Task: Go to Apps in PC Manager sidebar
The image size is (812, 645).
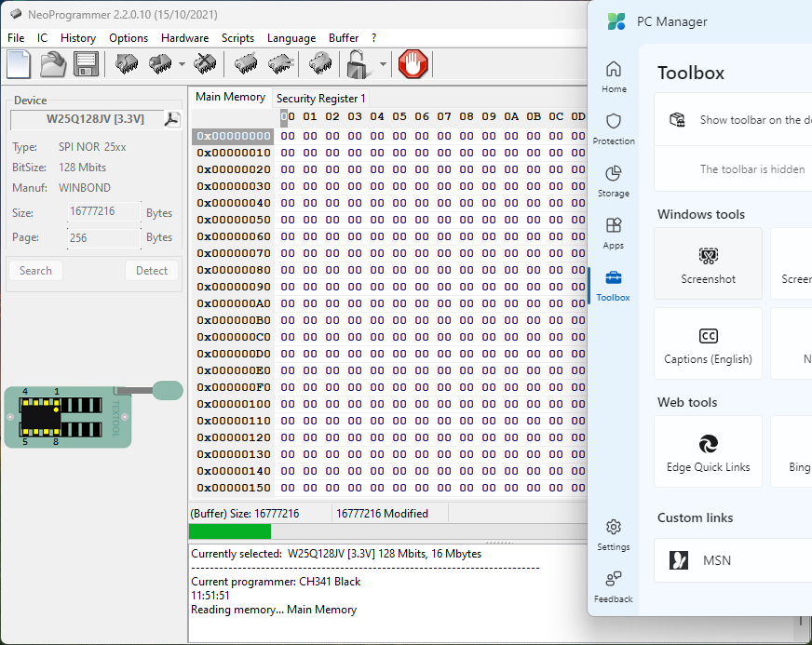Action: click(614, 233)
